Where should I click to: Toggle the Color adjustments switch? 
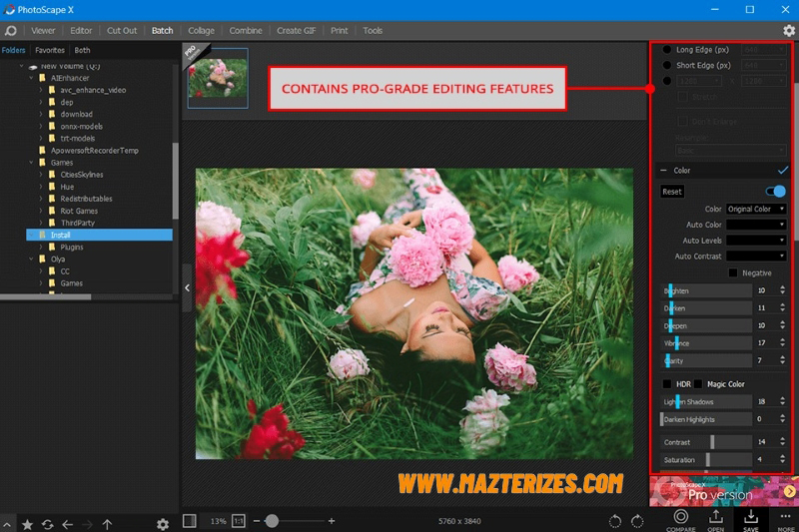776,192
